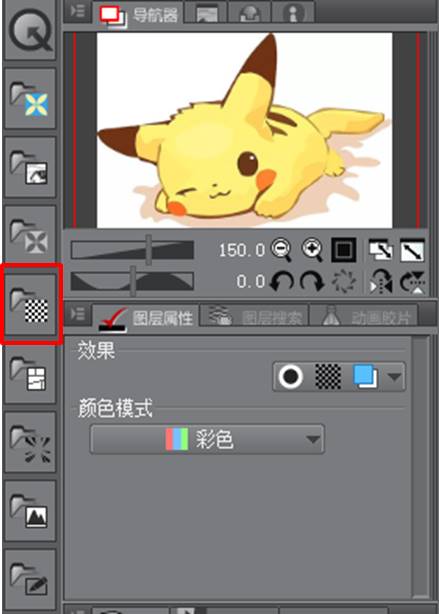439x614 pixels.
Task: Flip the canvas vertically
Action: pos(412,281)
